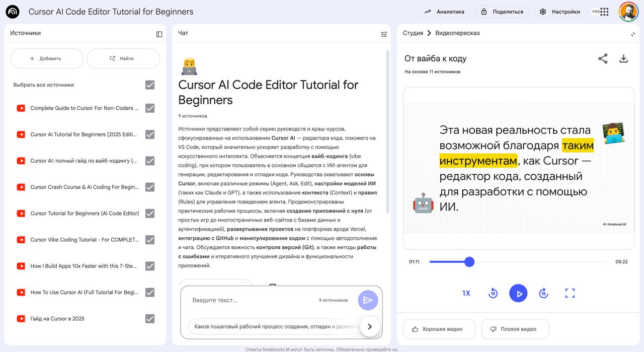Skip forward 10 seconds
This screenshot has width=644, height=352.
click(x=543, y=293)
